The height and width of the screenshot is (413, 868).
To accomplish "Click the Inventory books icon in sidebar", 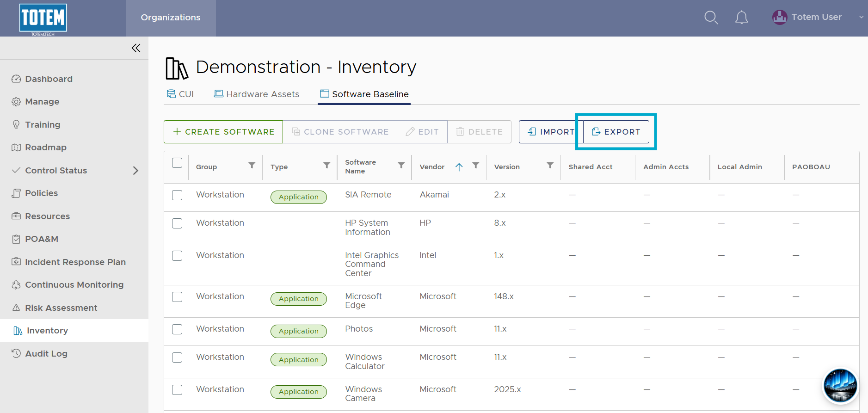I will (x=18, y=331).
